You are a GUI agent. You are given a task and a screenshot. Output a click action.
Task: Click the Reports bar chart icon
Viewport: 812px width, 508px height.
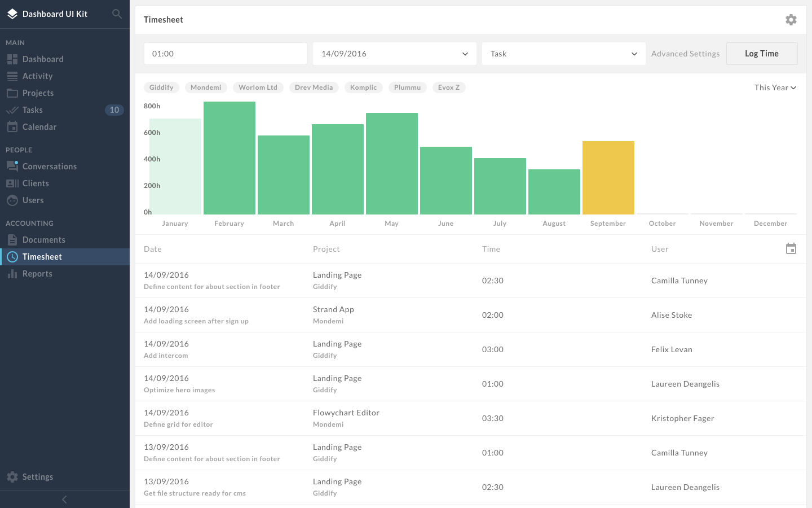point(12,274)
